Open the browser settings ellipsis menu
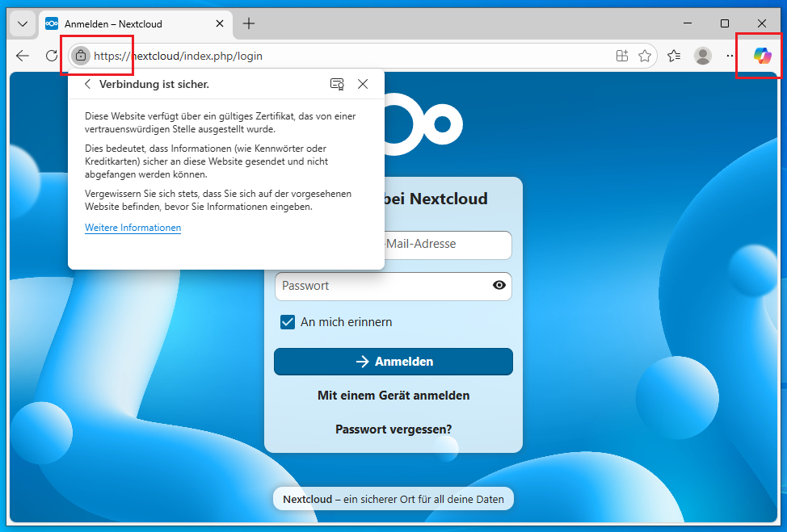Screen dimensions: 787x532 (730, 56)
